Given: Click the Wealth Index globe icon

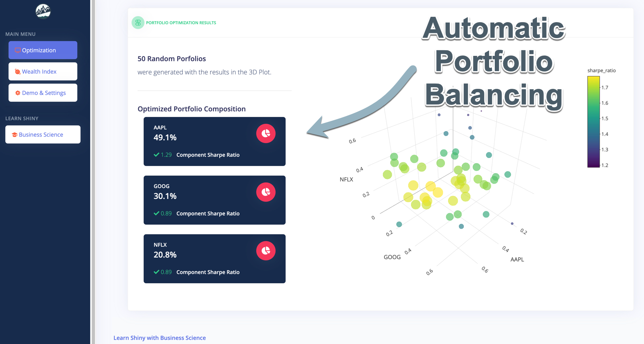Looking at the screenshot, I should click(18, 72).
